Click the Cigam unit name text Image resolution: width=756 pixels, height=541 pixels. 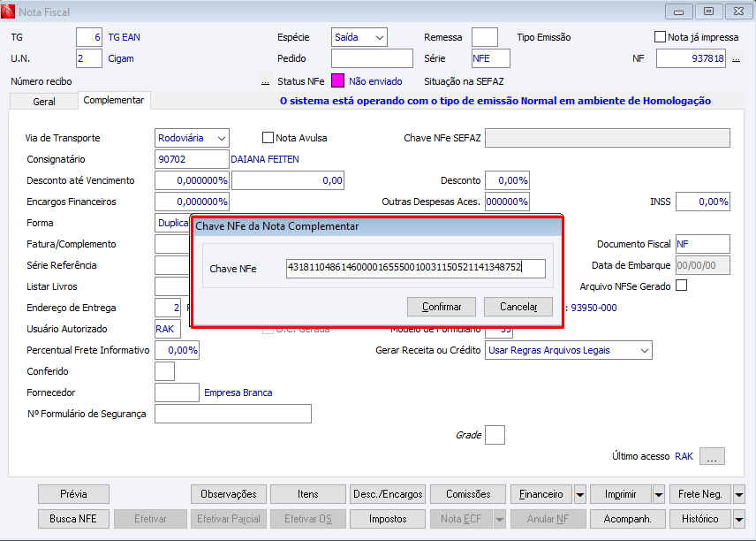[121, 59]
